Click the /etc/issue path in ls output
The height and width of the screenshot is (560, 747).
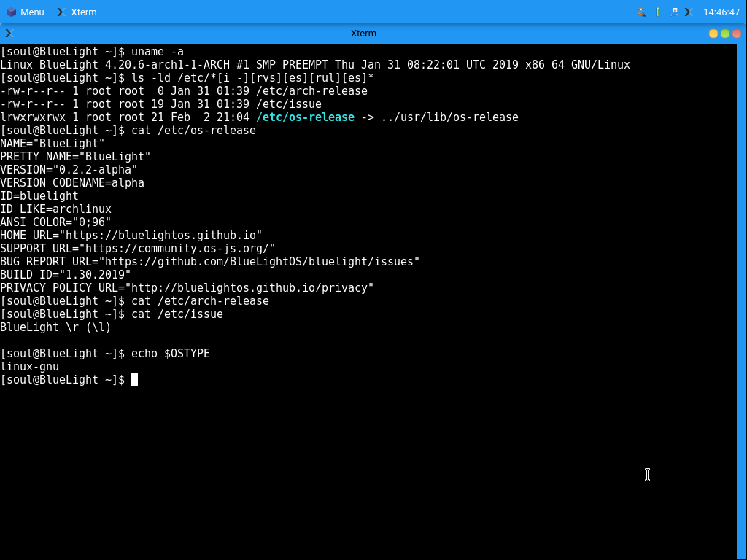click(x=289, y=104)
